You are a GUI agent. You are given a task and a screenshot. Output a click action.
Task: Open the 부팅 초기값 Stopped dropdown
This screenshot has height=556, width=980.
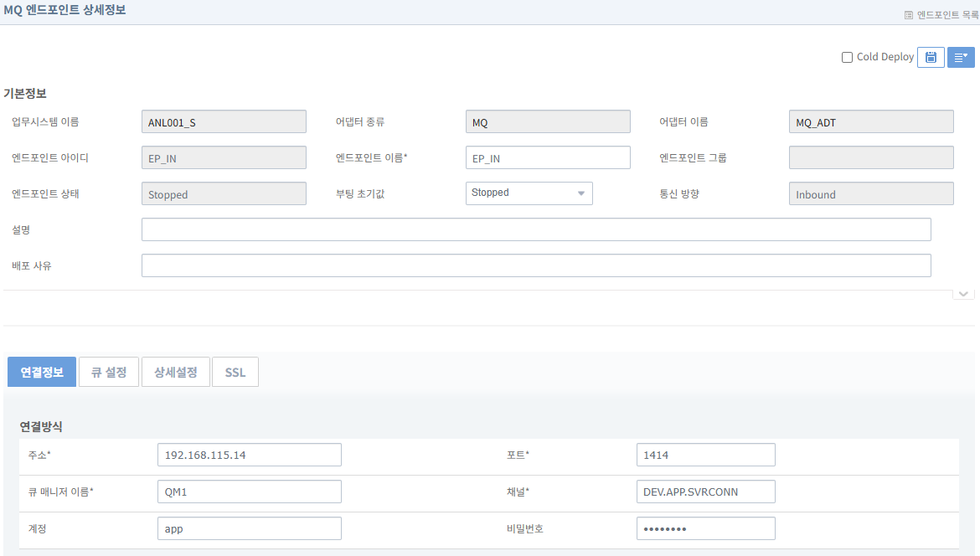pyautogui.click(x=581, y=193)
